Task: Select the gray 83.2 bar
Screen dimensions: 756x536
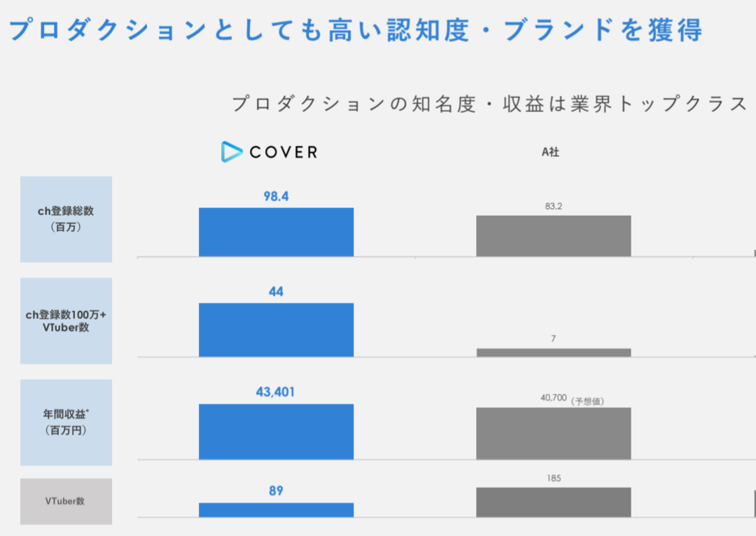Action: (x=554, y=236)
